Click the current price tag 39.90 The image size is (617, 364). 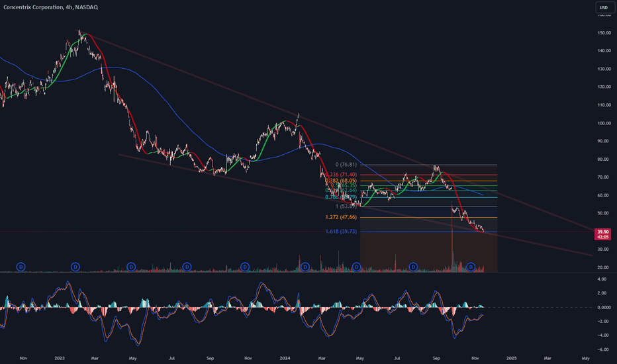click(602, 234)
